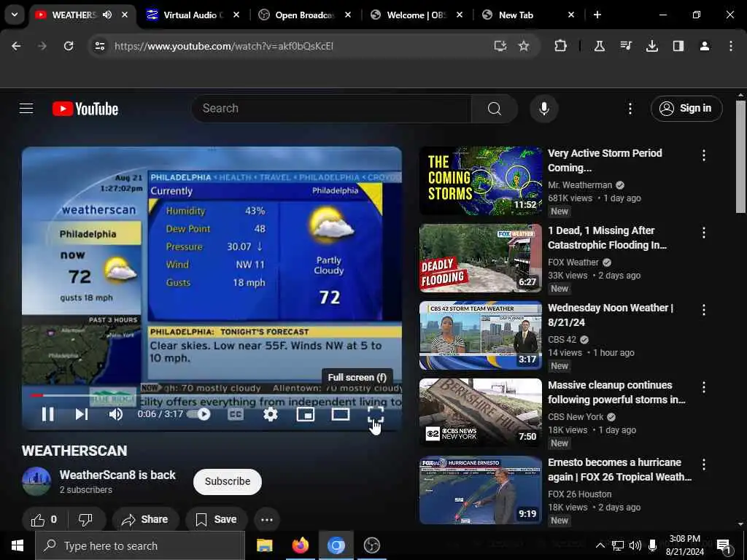Start search with your voice
Screen dimensions: 747x560
click(544, 109)
